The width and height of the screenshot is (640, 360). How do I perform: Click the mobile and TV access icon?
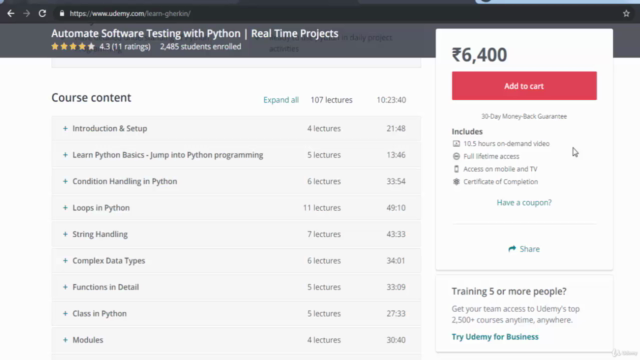point(456,169)
